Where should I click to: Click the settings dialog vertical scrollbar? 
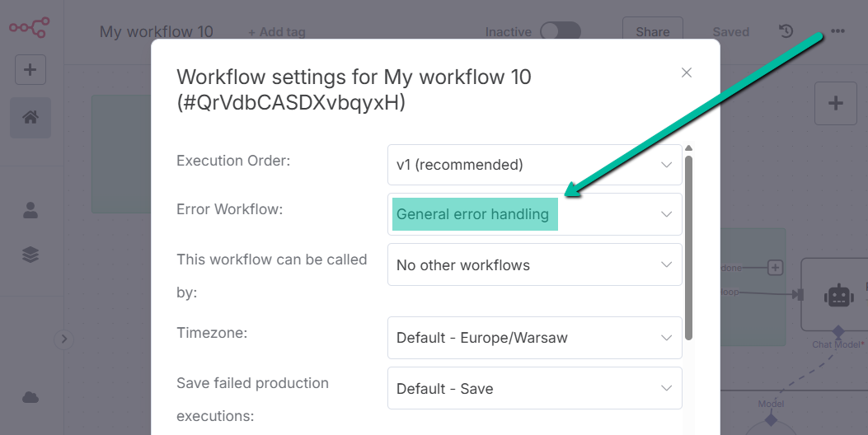click(x=688, y=247)
